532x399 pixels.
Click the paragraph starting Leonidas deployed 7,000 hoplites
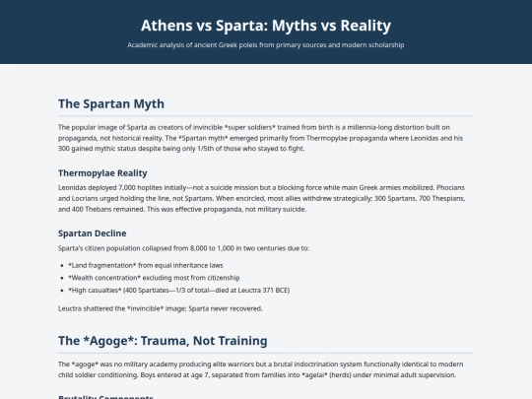click(262, 198)
